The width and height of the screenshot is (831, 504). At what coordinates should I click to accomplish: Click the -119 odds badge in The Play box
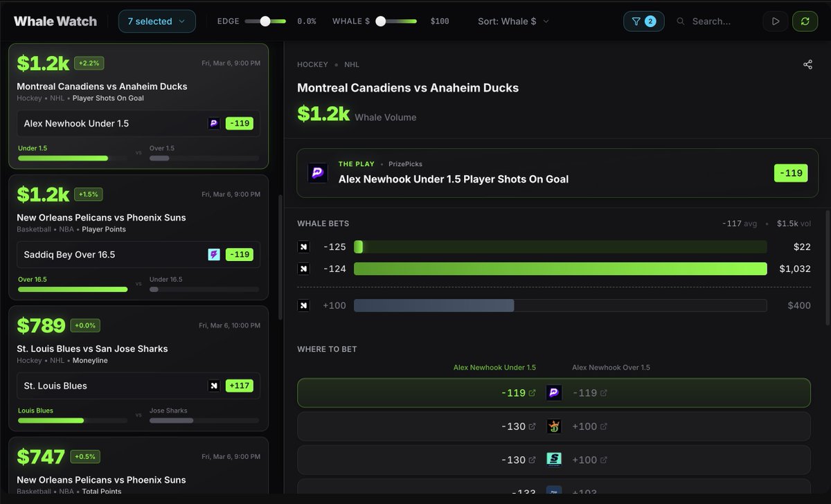791,173
